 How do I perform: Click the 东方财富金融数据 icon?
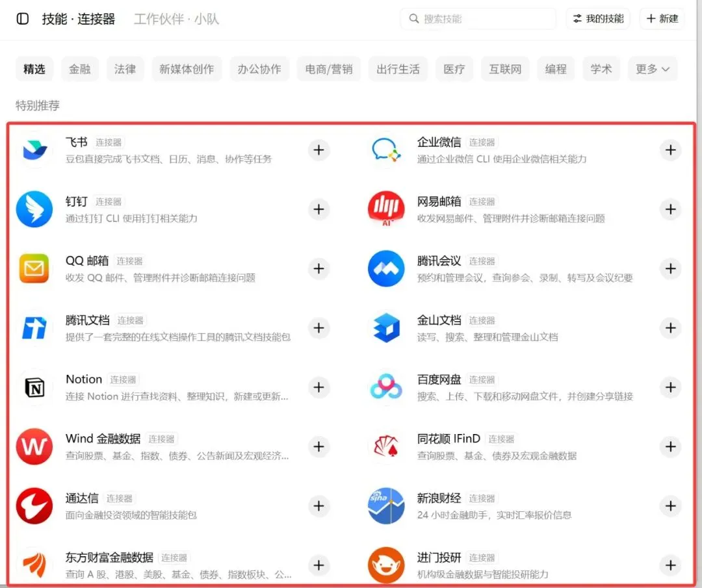point(34,565)
